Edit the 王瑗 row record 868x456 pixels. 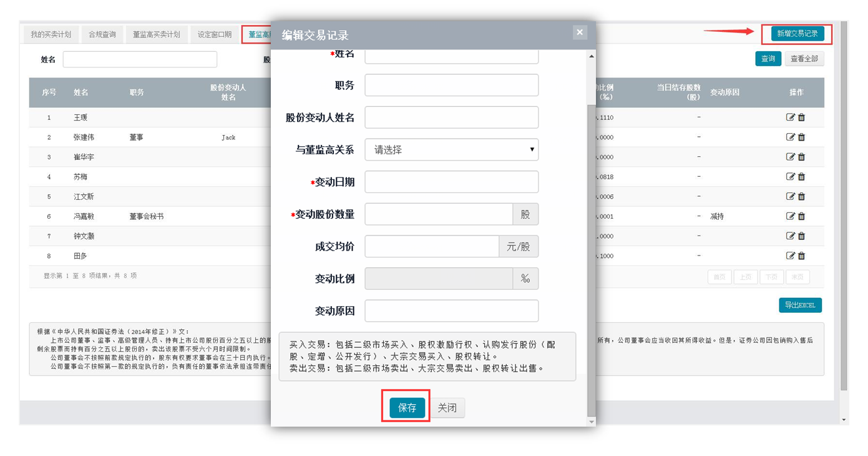pos(791,117)
